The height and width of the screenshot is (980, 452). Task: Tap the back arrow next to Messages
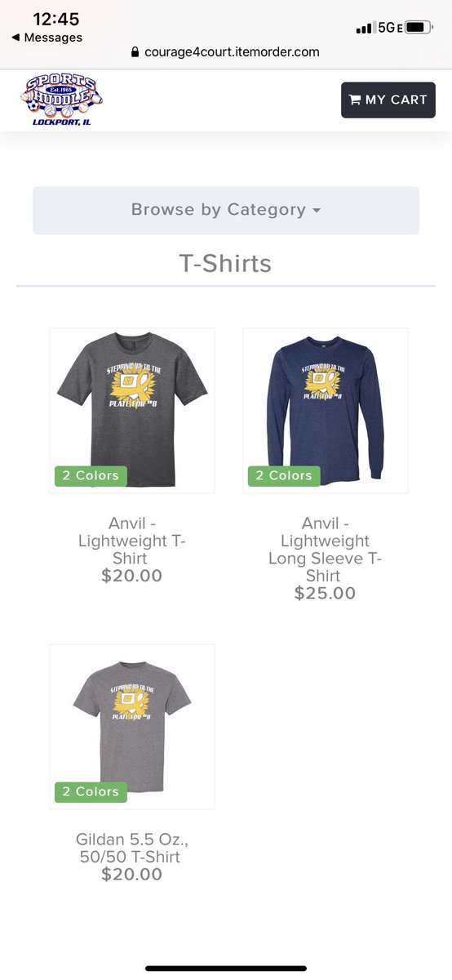16,38
